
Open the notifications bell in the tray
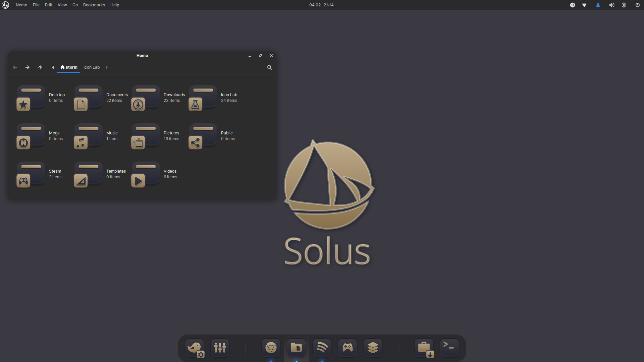point(598,5)
